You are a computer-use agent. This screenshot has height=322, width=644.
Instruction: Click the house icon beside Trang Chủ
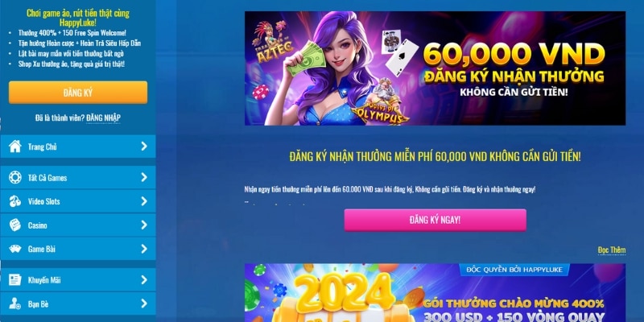(x=15, y=147)
